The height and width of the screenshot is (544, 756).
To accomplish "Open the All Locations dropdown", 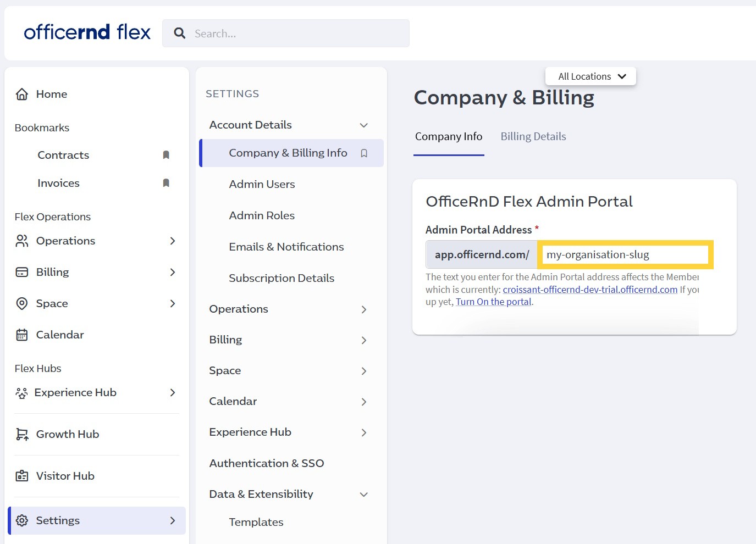I will [590, 76].
